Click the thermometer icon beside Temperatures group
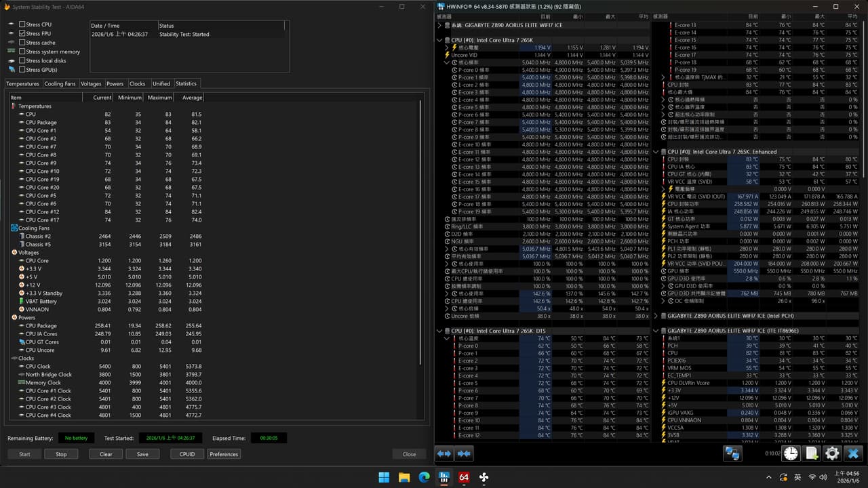The width and height of the screenshot is (868, 488). coord(14,106)
